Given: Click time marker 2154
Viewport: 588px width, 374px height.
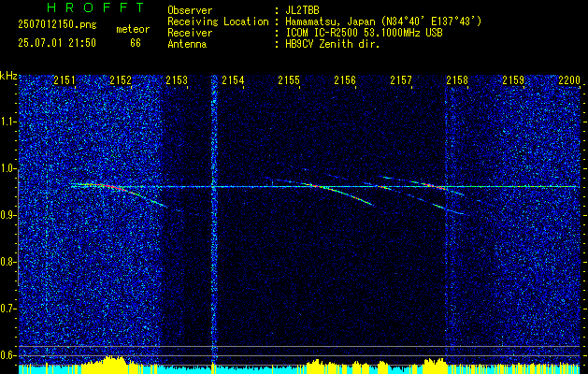Looking at the screenshot, I should pyautogui.click(x=233, y=80).
